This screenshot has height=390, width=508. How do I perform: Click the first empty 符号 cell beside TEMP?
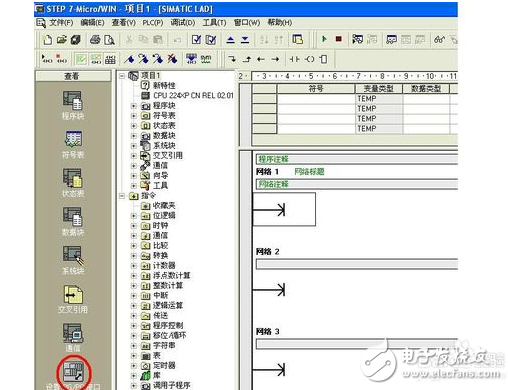pyautogui.click(x=316, y=99)
